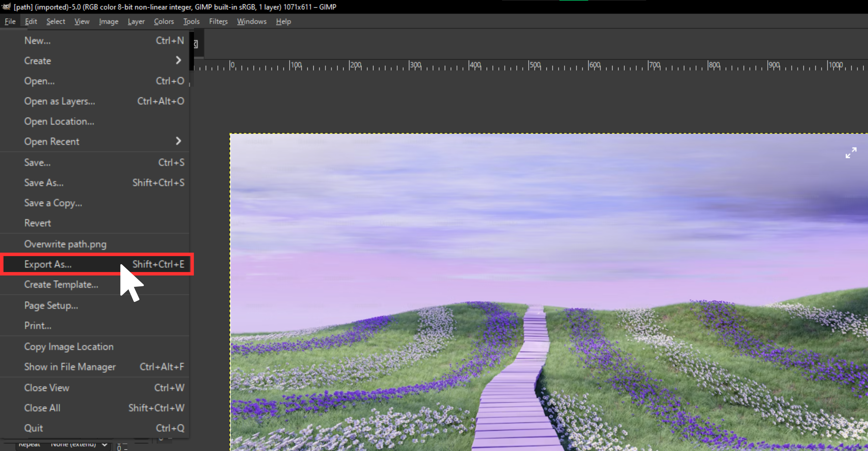Open the View menu
This screenshot has height=451, width=868.
82,21
